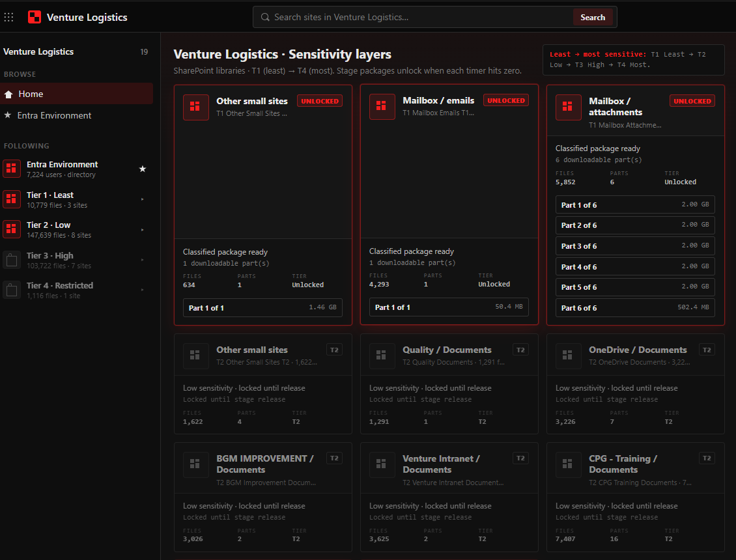This screenshot has width=736, height=560.
Task: Click the Venture Intranet / Documents card icon
Action: point(382,464)
